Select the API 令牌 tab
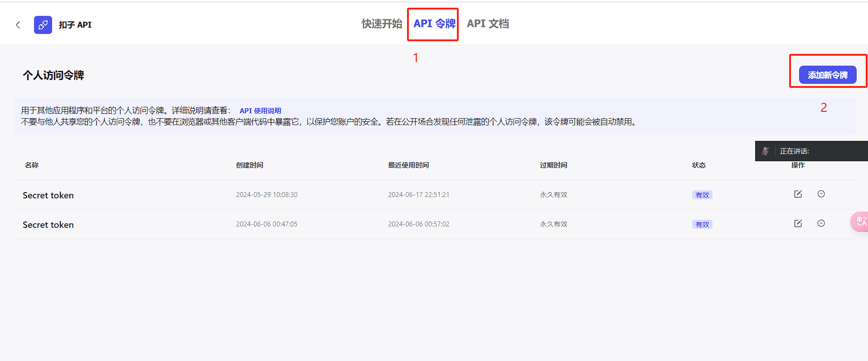Image resolution: width=868 pixels, height=361 pixels. pos(434,24)
